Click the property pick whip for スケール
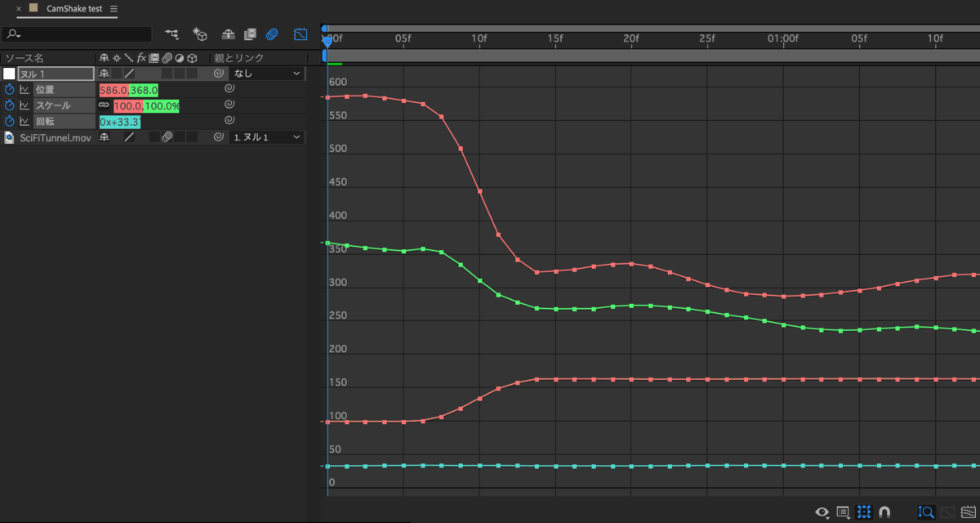The image size is (980, 523). coord(229,105)
